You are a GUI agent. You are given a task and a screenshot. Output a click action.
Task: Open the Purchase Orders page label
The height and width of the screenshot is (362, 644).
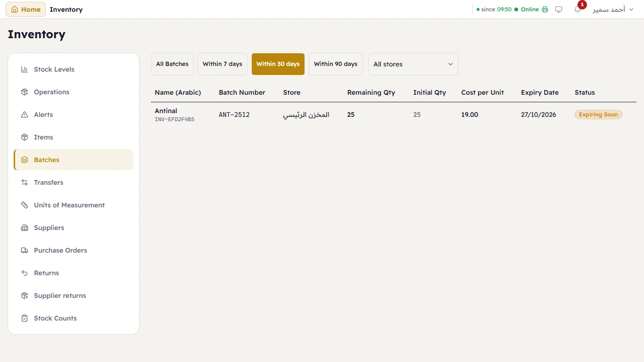(x=60, y=250)
